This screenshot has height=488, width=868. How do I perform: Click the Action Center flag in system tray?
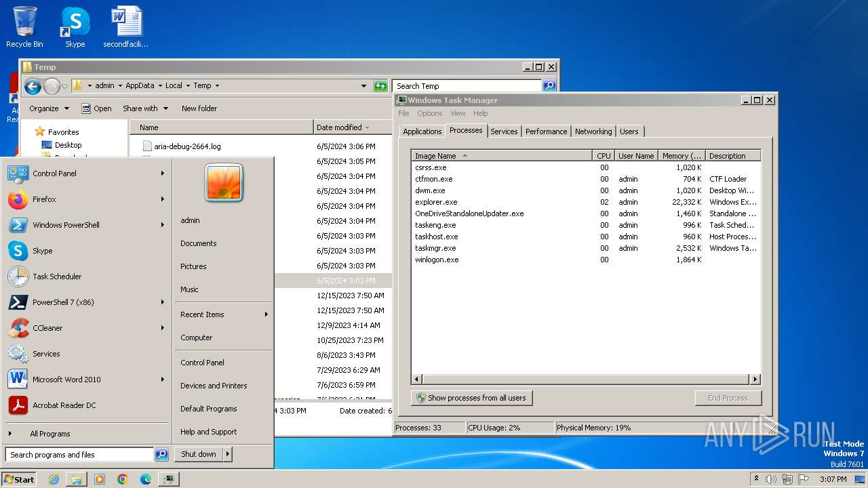(804, 479)
